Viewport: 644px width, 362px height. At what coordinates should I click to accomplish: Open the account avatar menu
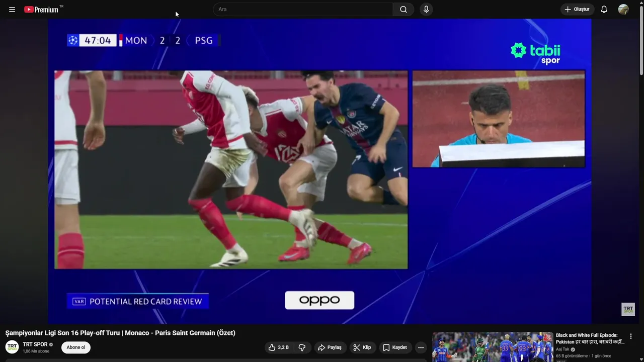click(623, 10)
